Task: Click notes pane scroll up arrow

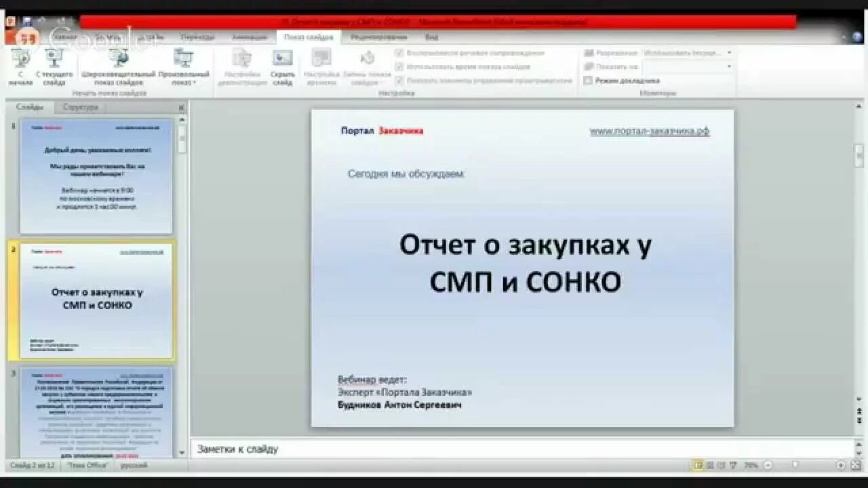Action: point(859,445)
